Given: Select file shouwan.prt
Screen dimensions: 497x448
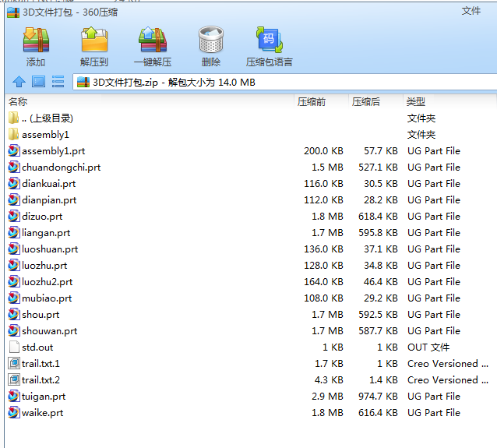Looking at the screenshot, I should [x=49, y=330].
